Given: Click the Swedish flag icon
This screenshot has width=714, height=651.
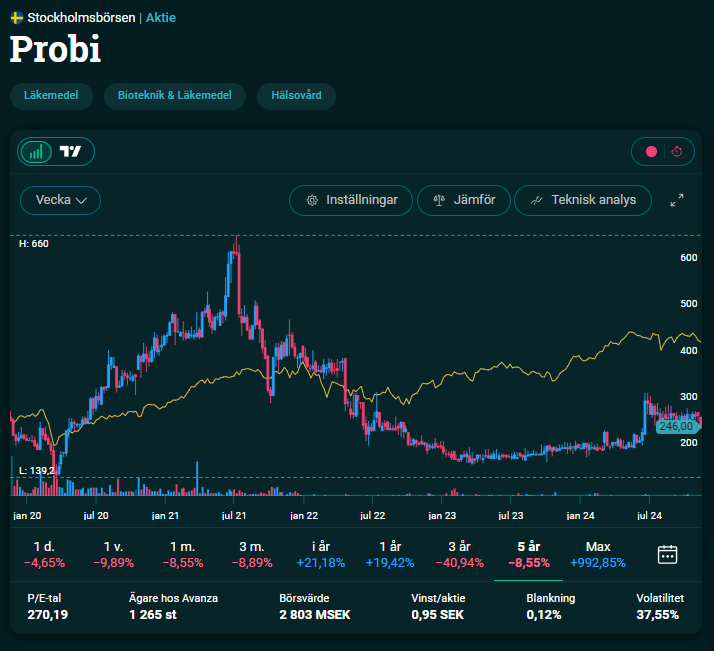Looking at the screenshot, I should [17, 18].
